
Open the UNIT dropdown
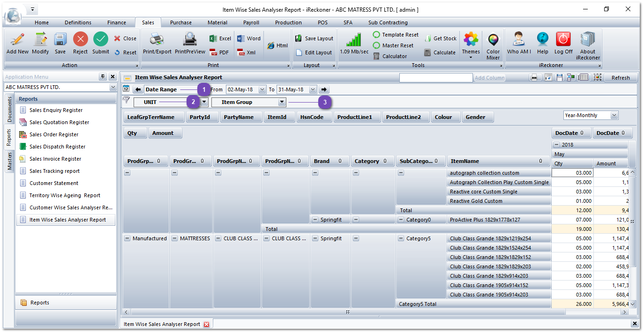[203, 101]
